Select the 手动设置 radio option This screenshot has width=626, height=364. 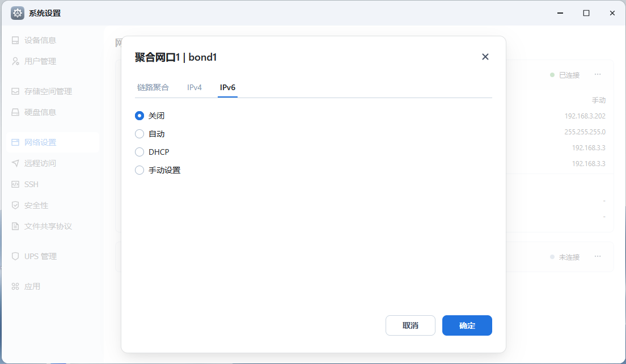point(139,170)
